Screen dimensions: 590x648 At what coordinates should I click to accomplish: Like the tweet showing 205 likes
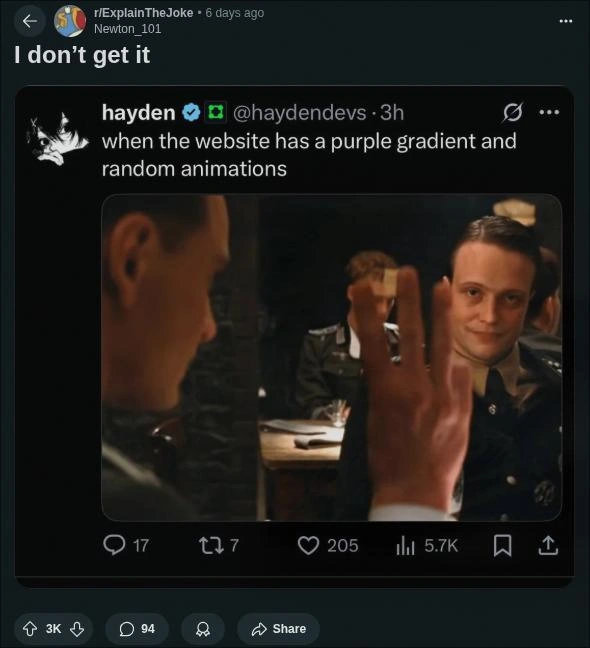tap(328, 545)
